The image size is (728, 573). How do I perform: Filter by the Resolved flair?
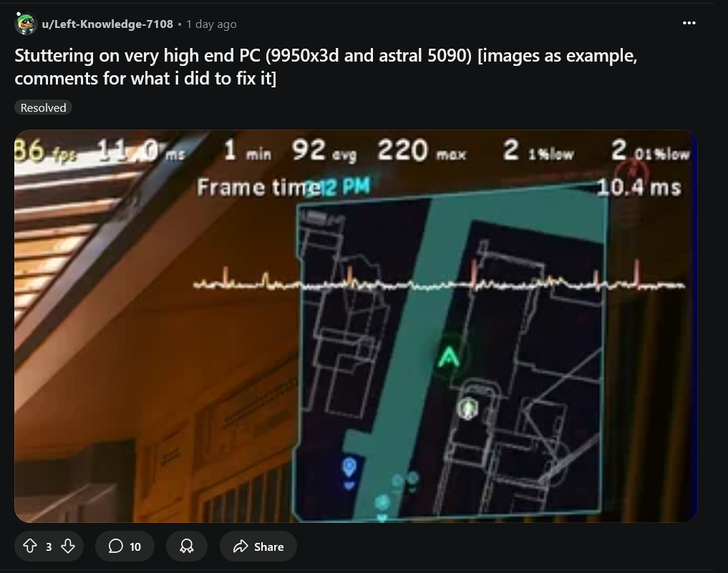pyautogui.click(x=43, y=107)
